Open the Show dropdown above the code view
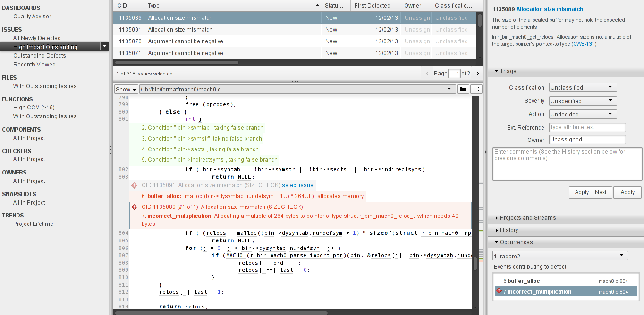The image size is (644, 315). [126, 89]
